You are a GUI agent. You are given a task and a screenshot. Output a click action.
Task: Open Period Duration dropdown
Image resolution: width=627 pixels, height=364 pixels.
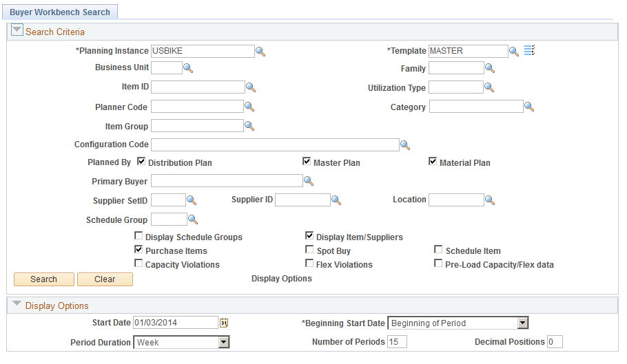click(224, 342)
